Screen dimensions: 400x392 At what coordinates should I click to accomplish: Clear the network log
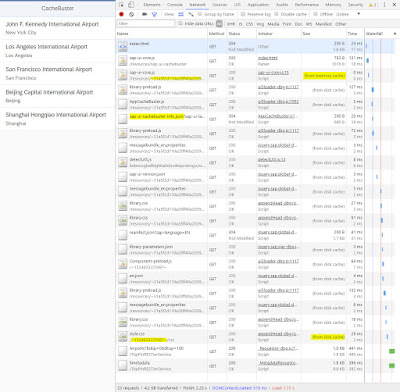coord(132,14)
